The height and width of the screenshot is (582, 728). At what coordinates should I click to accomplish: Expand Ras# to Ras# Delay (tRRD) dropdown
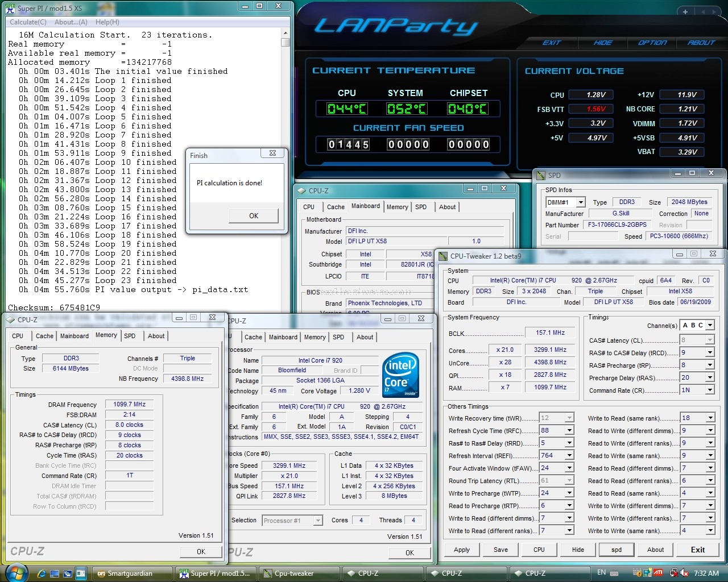coord(569,443)
